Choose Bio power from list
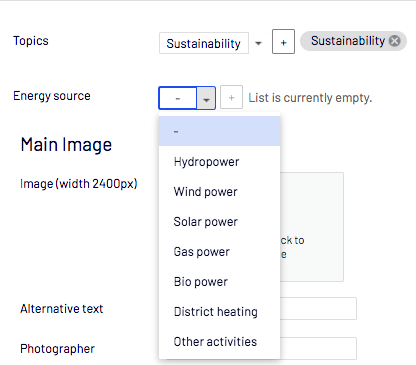 click(219, 282)
